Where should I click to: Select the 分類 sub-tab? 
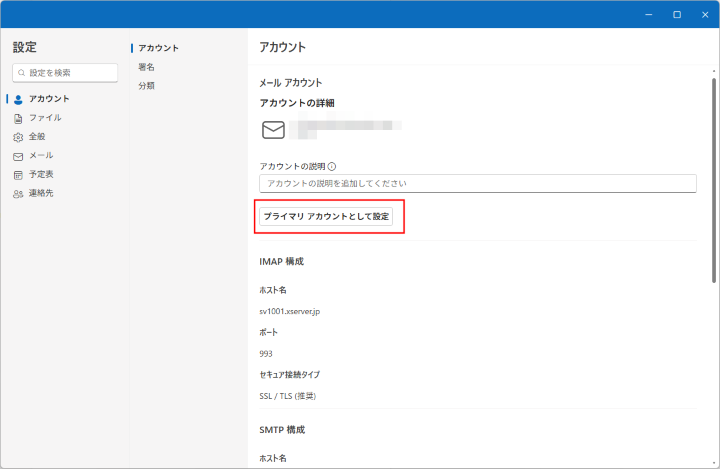click(146, 85)
